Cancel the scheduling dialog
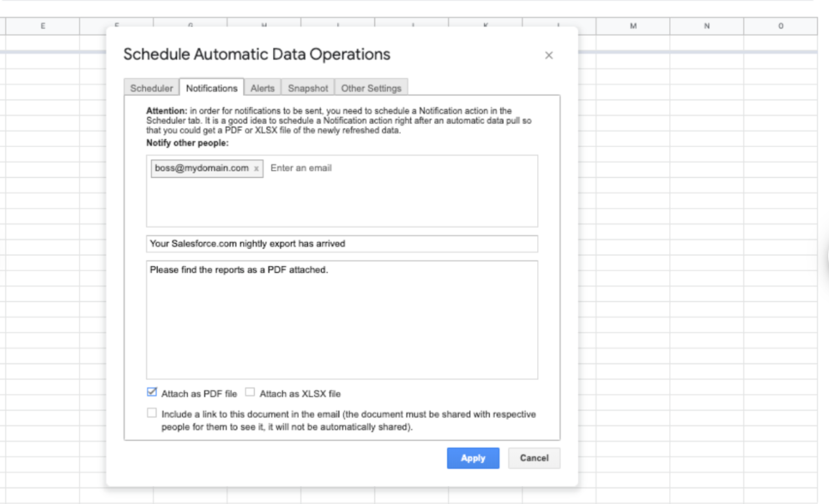The image size is (829, 504). pyautogui.click(x=534, y=458)
